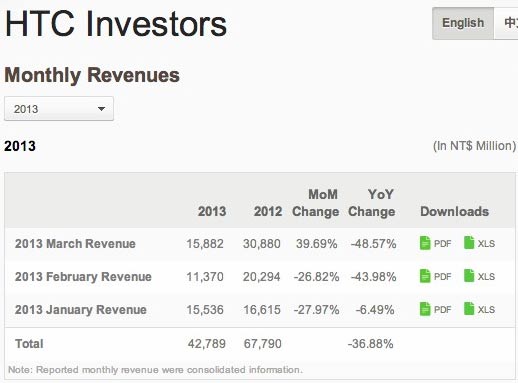Download the January revenue XLS file icon
The height and width of the screenshot is (383, 518).
click(x=469, y=309)
